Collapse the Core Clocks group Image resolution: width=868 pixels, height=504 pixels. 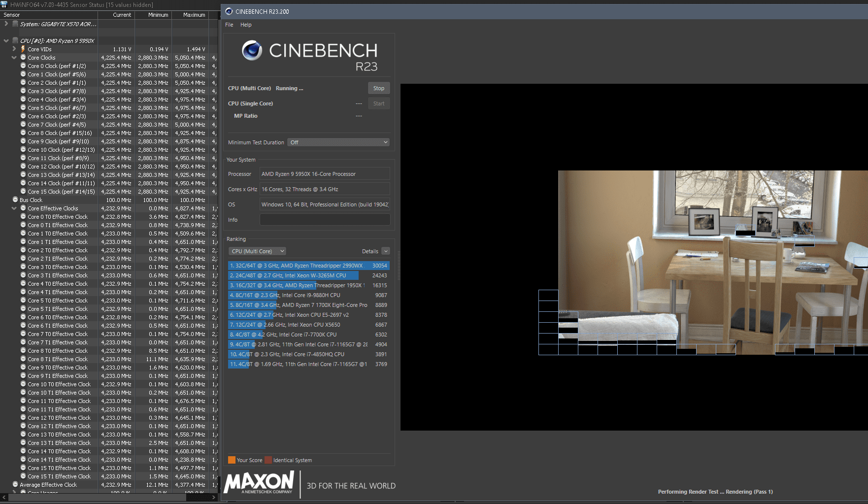point(14,58)
